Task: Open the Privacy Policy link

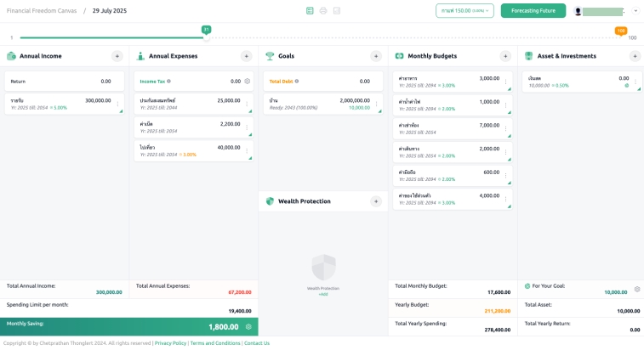Action: 170,343
